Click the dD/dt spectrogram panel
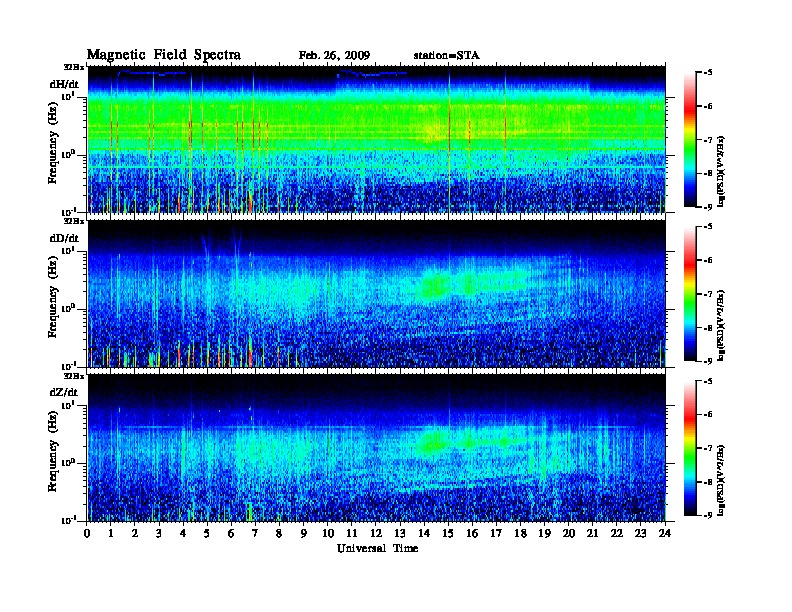This screenshot has width=792, height=612. pos(377,294)
